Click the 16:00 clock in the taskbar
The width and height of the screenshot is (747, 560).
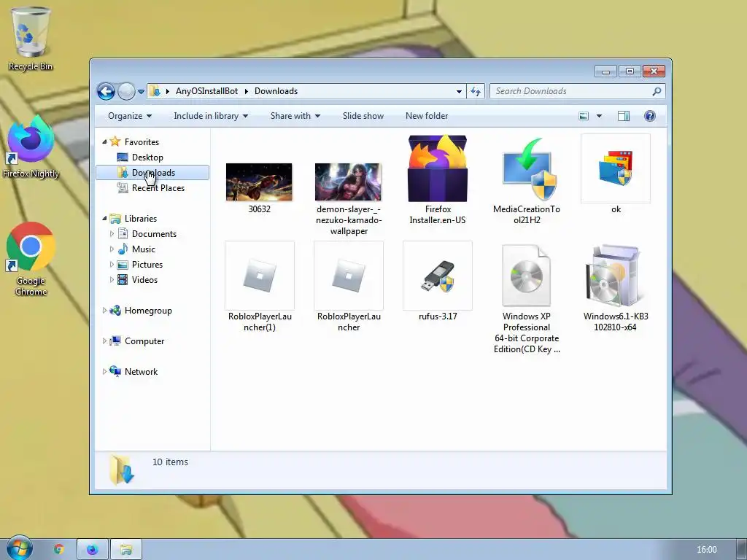[706, 550]
